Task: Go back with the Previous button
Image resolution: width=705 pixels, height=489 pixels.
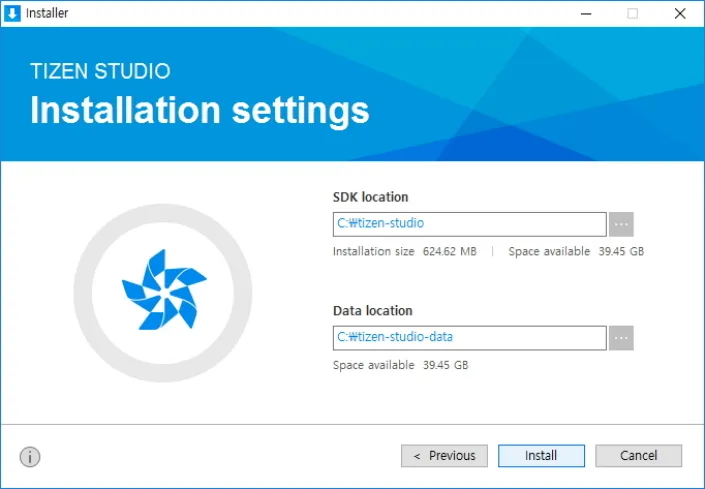Action: pos(445,456)
